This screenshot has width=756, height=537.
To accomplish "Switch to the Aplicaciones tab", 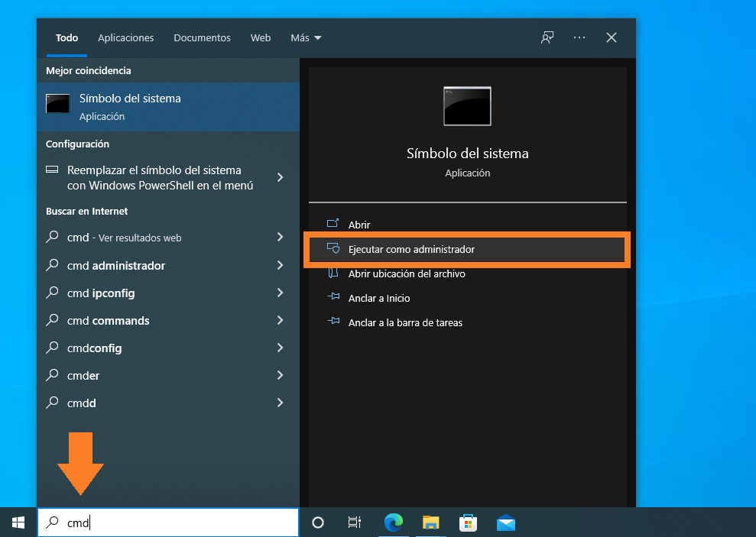I will pyautogui.click(x=125, y=37).
